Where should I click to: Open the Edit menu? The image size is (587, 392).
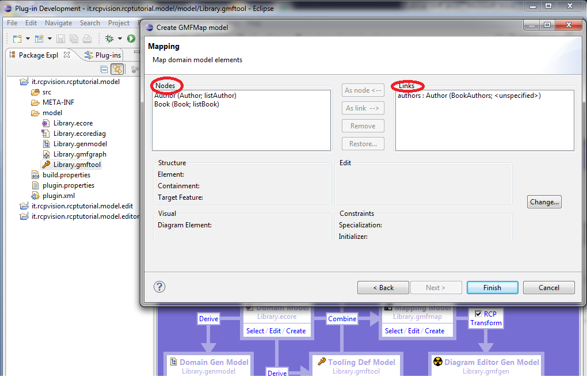click(31, 23)
